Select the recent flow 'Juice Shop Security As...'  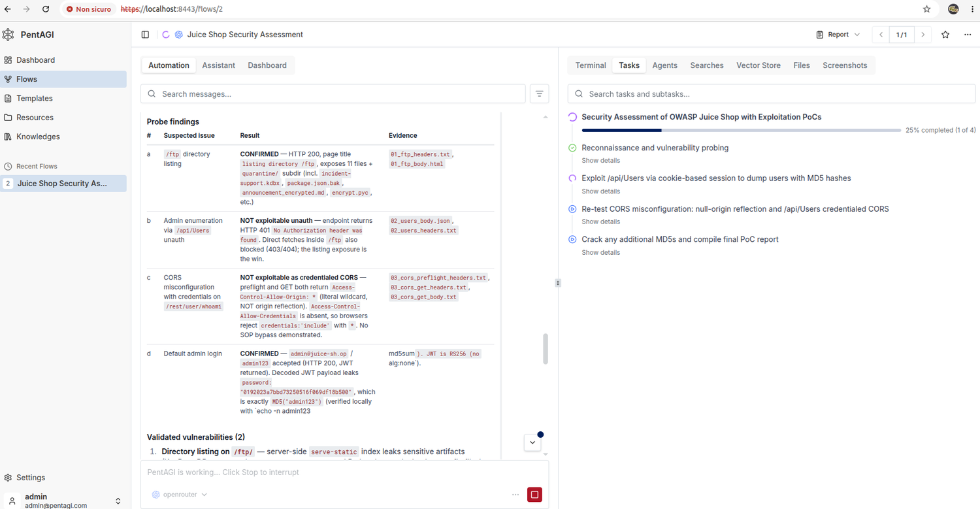pyautogui.click(x=63, y=184)
